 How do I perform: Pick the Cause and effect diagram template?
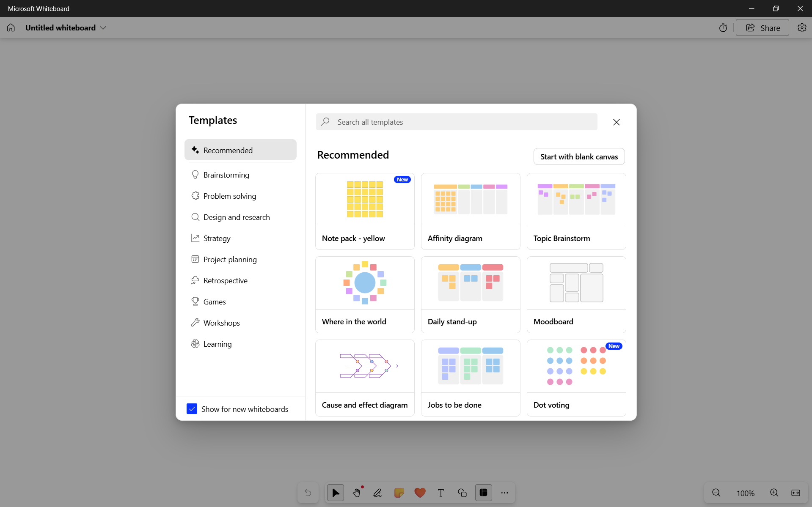point(365,378)
